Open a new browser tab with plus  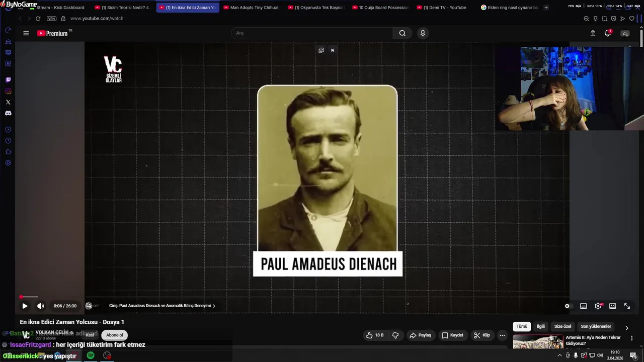click(x=546, y=8)
